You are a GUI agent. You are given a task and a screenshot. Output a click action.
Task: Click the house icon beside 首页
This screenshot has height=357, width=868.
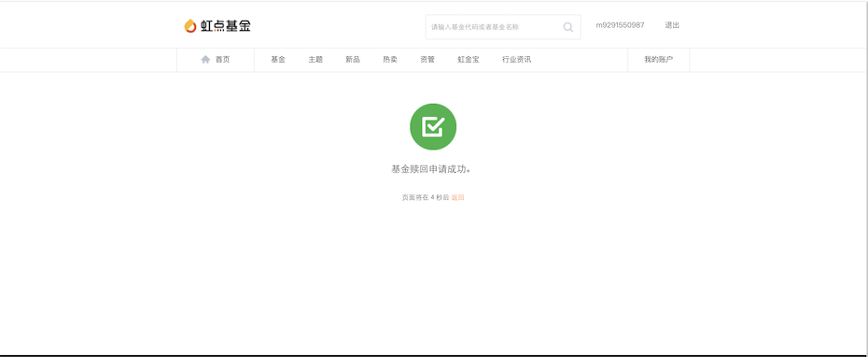pos(205,59)
